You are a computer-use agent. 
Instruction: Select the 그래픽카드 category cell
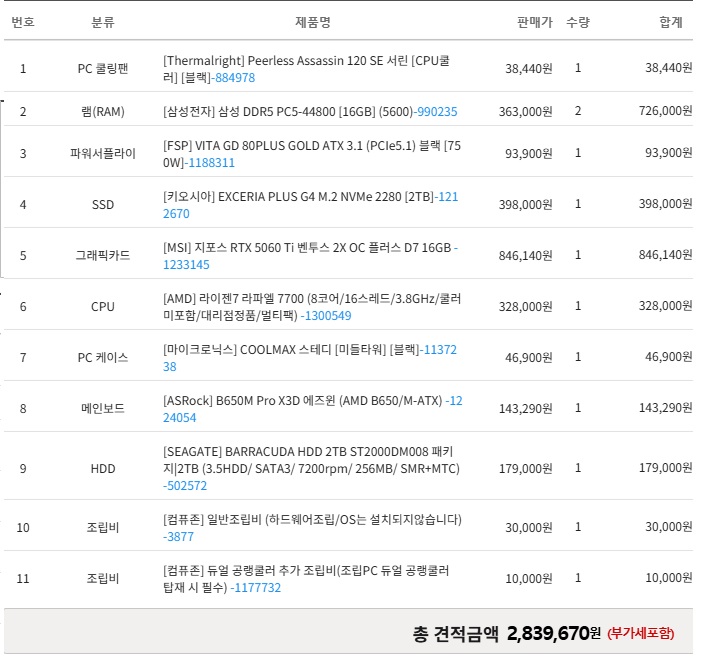[x=103, y=255]
